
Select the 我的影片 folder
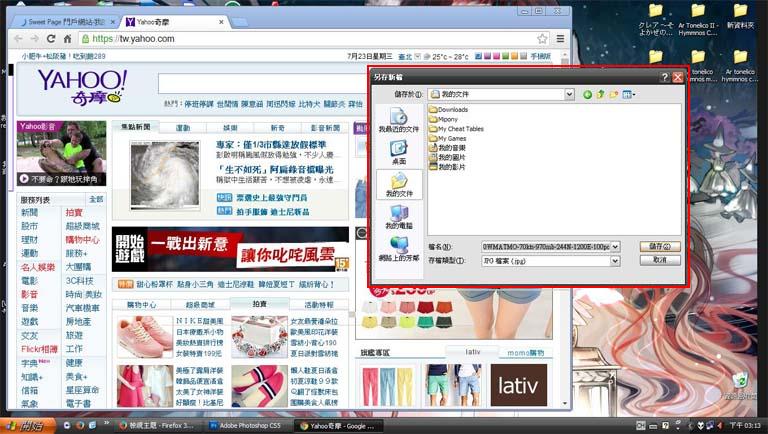click(447, 167)
